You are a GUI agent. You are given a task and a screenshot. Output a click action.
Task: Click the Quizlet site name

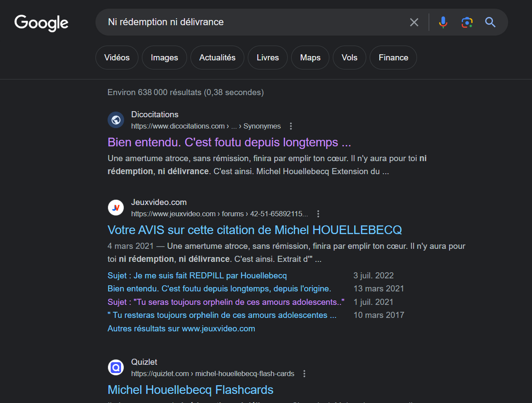pos(144,362)
